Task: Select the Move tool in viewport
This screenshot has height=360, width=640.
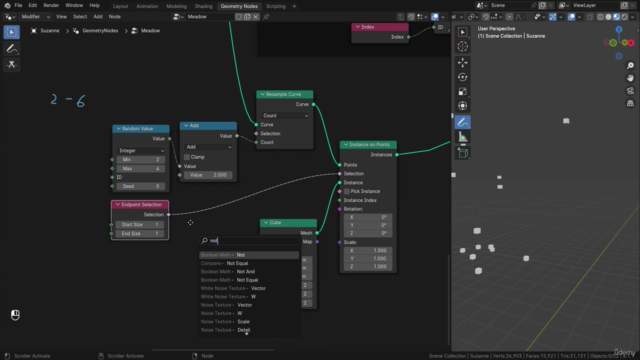Action: [462, 62]
